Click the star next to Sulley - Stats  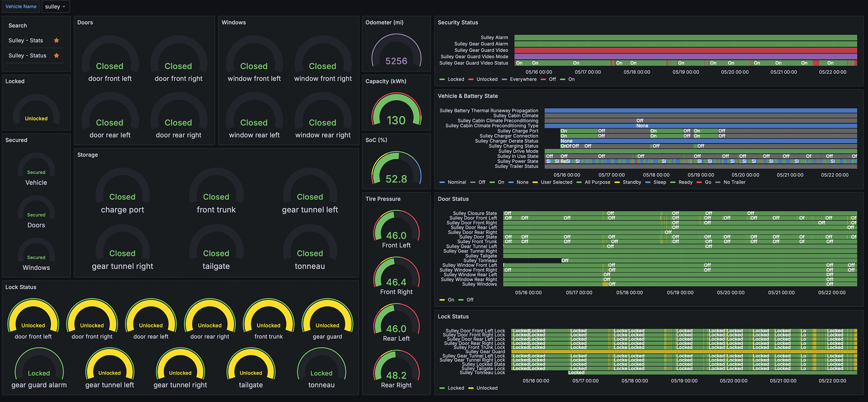click(x=57, y=41)
